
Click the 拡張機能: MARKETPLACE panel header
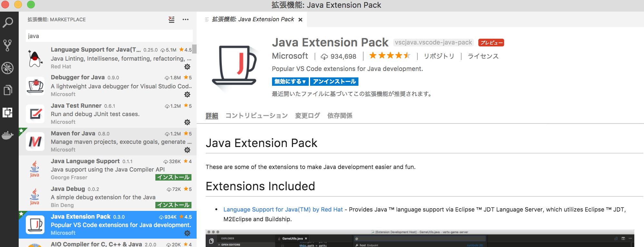pos(57,20)
